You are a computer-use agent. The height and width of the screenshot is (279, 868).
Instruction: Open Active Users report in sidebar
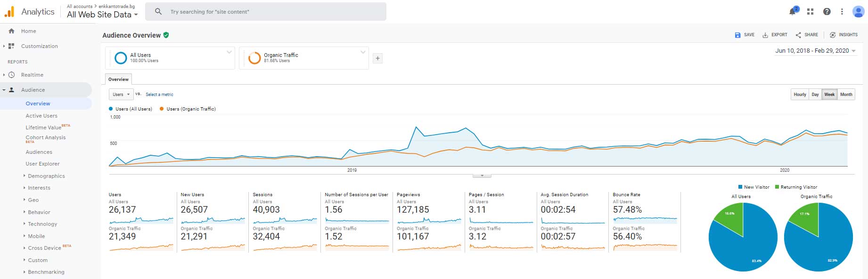pyautogui.click(x=41, y=116)
